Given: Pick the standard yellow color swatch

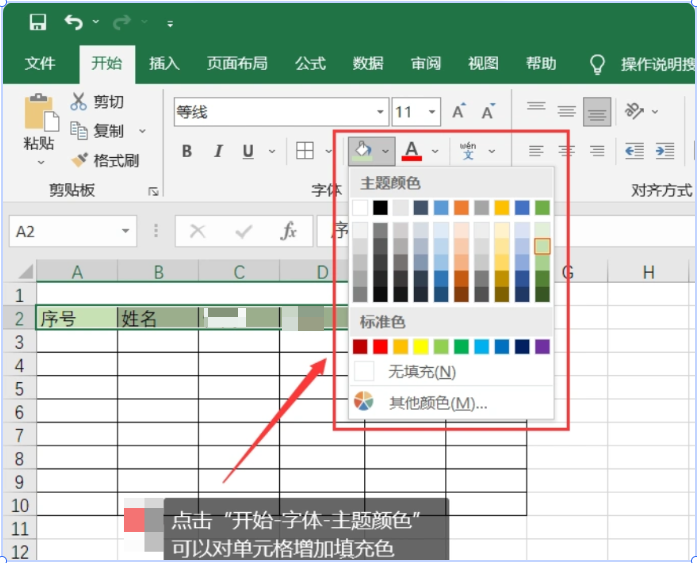Looking at the screenshot, I should pos(421,347).
